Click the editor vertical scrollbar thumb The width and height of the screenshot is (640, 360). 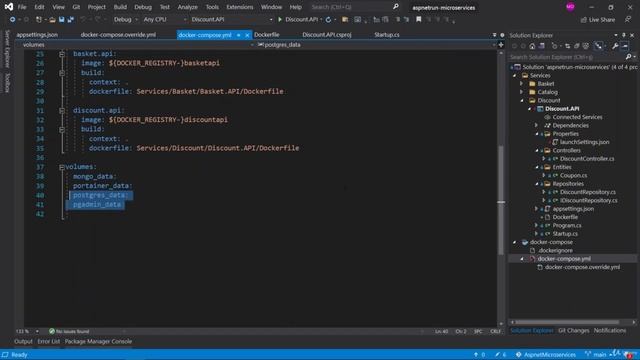tap(501, 200)
